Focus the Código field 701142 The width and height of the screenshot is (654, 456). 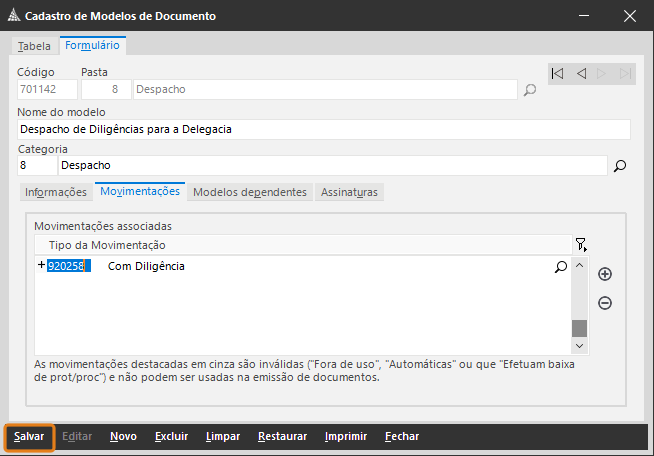tap(47, 90)
